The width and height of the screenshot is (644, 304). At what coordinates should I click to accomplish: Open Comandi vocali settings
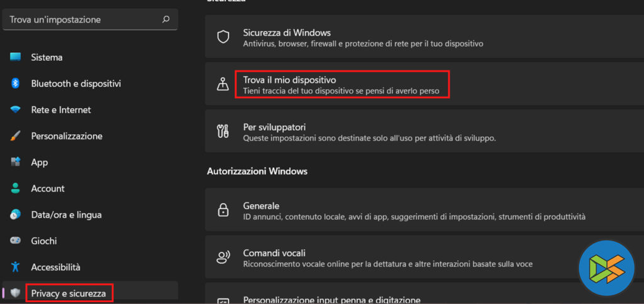[x=387, y=258]
